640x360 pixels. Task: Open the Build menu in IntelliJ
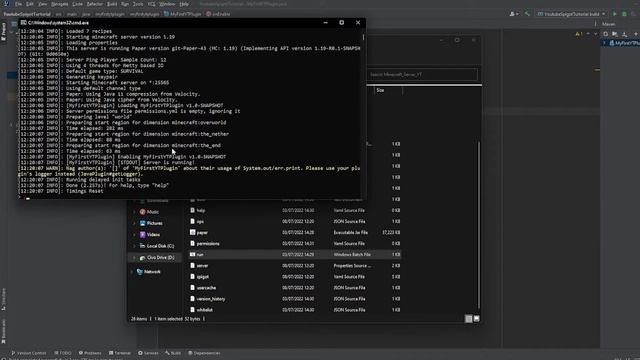[x=112, y=4]
